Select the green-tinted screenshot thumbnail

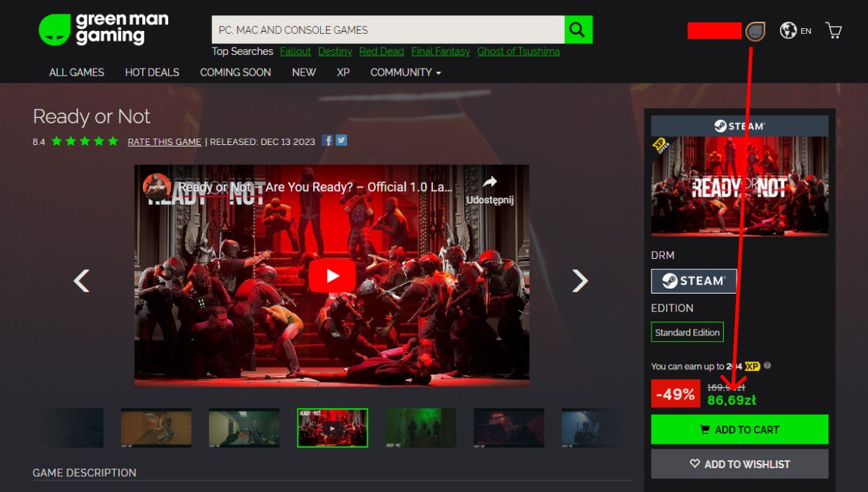421,428
